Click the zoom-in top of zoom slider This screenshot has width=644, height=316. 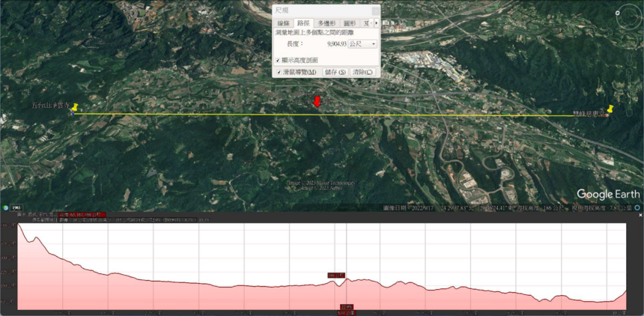pyautogui.click(x=631, y=73)
